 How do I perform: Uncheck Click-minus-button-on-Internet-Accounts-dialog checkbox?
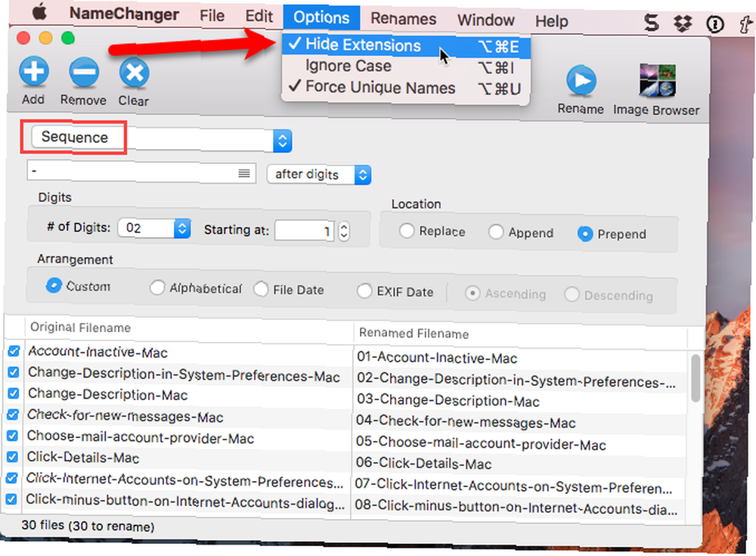pos(12,499)
